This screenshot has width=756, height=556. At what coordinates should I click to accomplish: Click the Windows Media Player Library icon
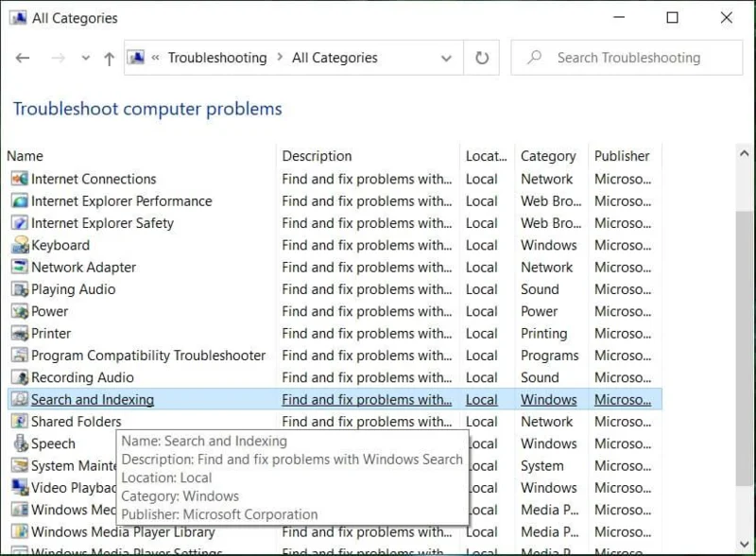tap(20, 531)
